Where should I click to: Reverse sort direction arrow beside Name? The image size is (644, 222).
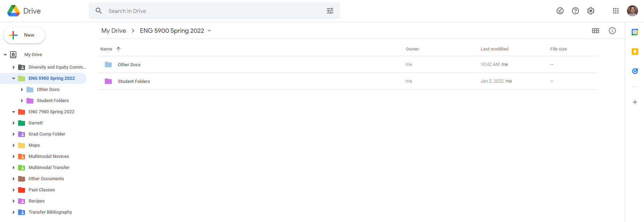[x=118, y=49]
